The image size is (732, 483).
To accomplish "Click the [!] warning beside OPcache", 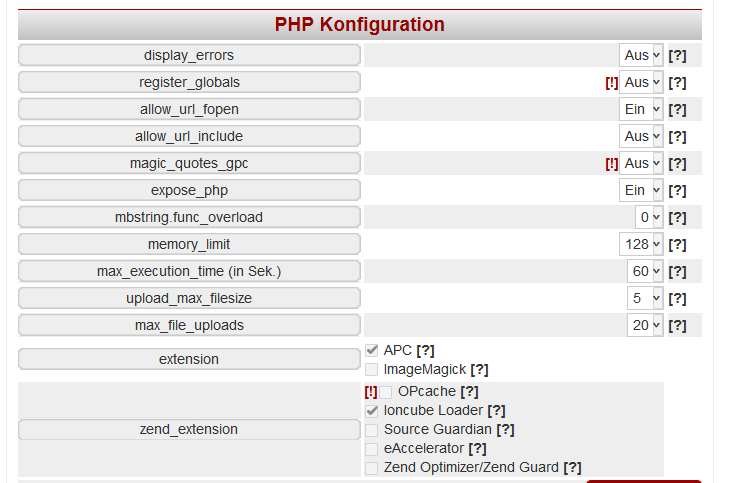I will [371, 392].
